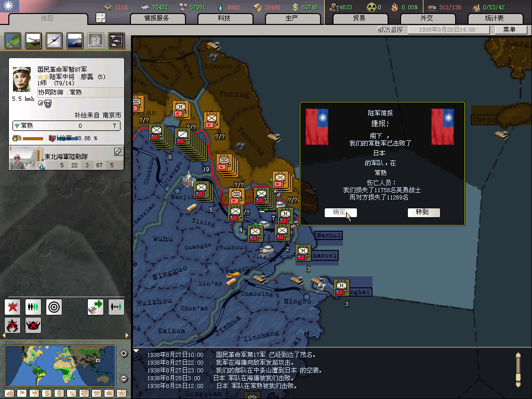Open the combined forces overview icon
The height and width of the screenshot is (399, 532).
116,41
